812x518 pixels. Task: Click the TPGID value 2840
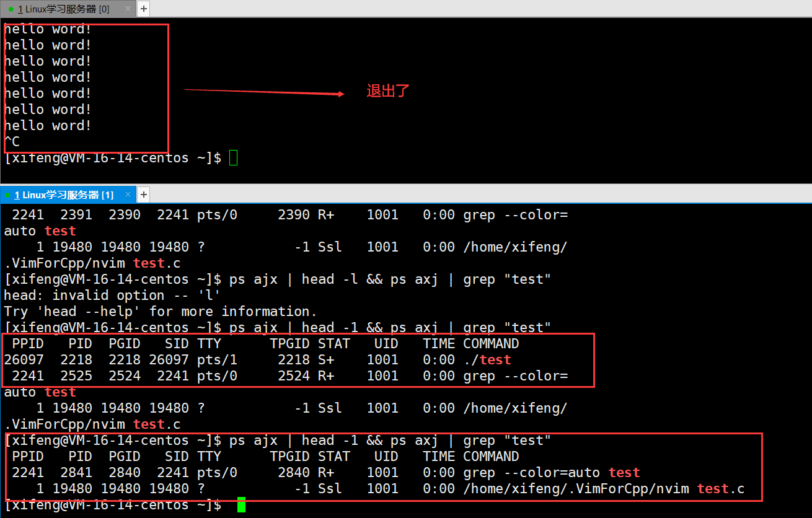(294, 473)
